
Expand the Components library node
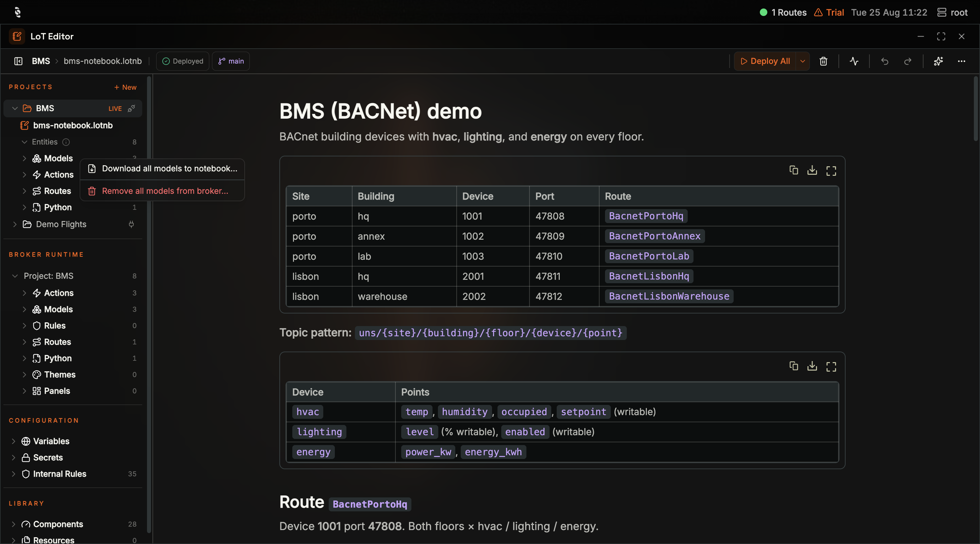14,524
